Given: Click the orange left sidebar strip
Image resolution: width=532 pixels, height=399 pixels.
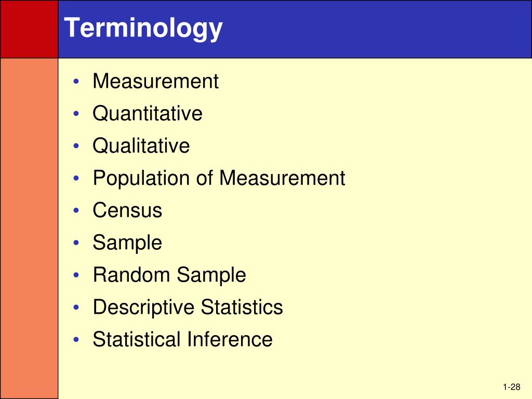Looking at the screenshot, I should [29, 229].
